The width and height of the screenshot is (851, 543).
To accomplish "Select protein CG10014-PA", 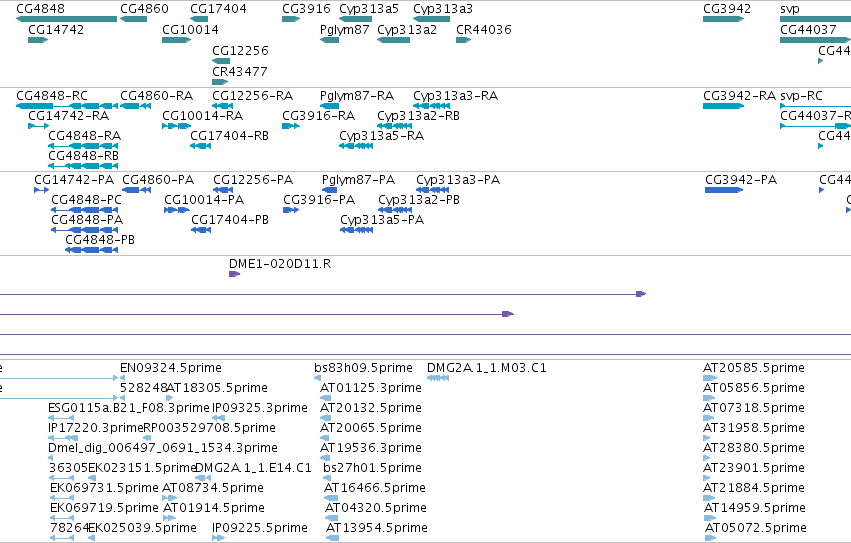I will pyautogui.click(x=176, y=210).
